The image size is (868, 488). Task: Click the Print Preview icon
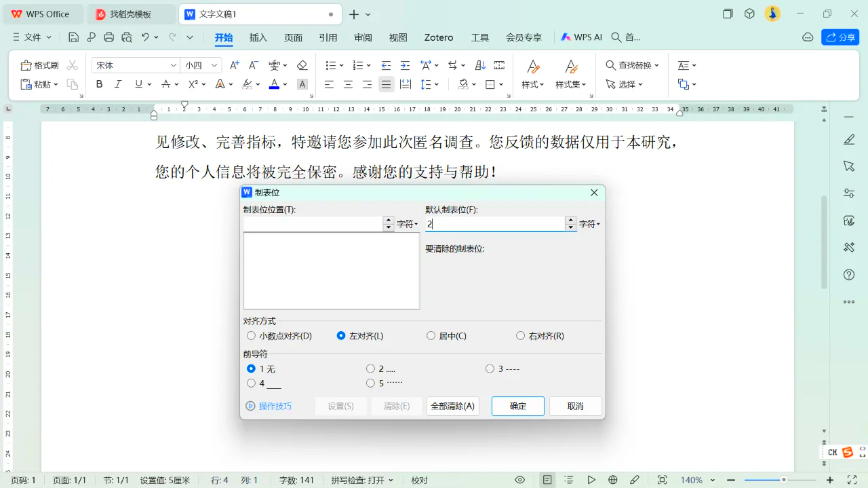tap(127, 37)
